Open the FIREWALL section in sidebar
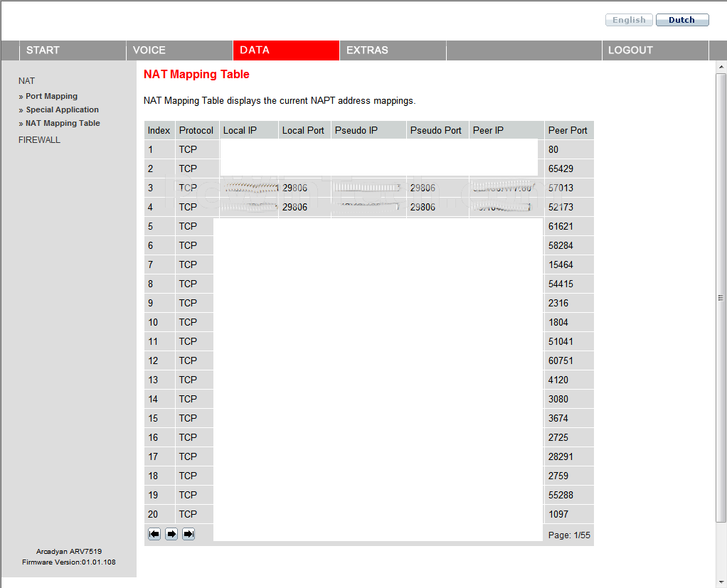This screenshot has height=588, width=727. point(39,140)
